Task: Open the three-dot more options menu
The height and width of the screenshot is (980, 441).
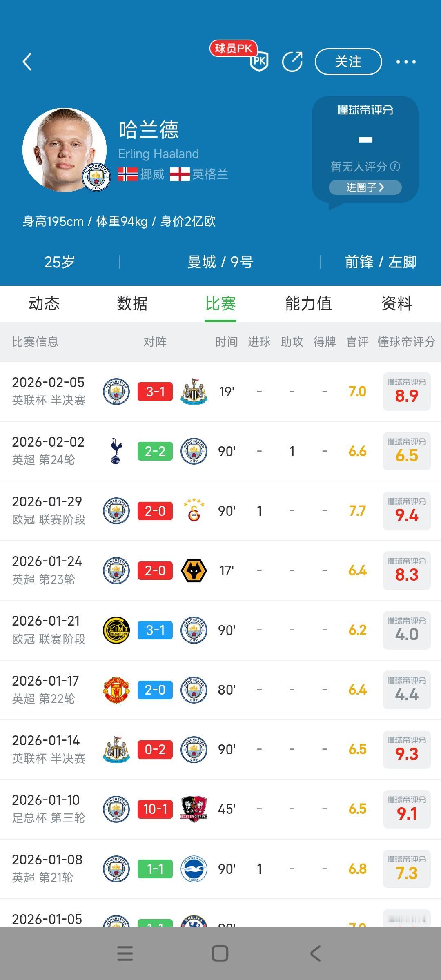Action: click(x=406, y=62)
